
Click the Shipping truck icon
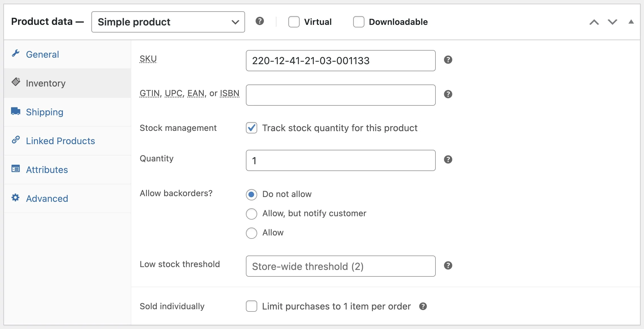pyautogui.click(x=16, y=111)
